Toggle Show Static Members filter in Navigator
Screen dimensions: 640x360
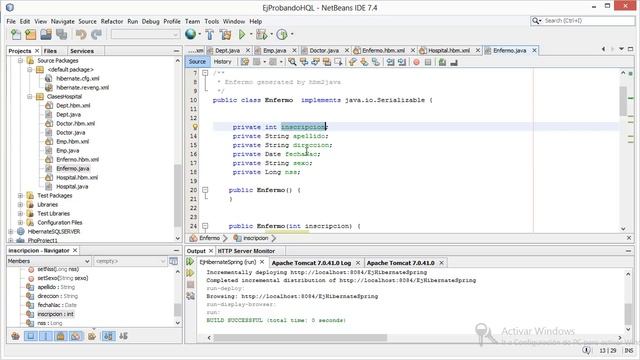coord(46,336)
